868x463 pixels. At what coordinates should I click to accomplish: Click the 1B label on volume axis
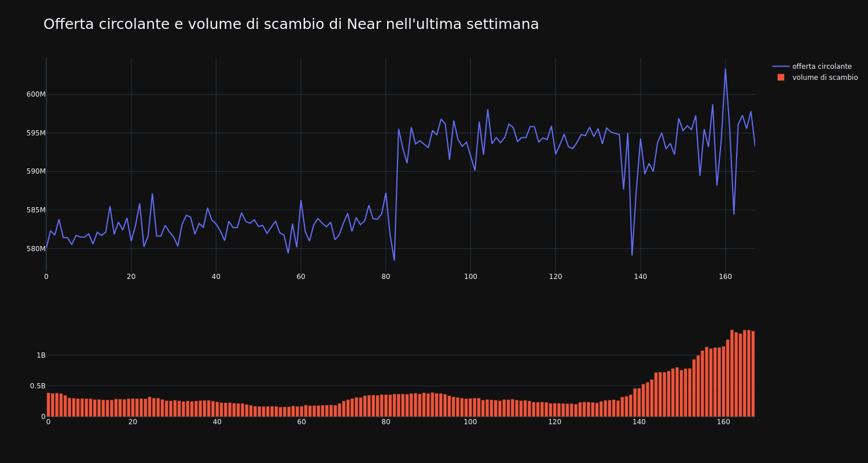click(41, 355)
